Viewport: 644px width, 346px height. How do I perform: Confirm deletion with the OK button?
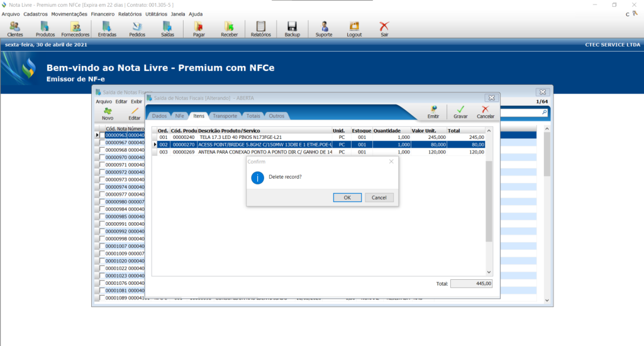click(347, 198)
